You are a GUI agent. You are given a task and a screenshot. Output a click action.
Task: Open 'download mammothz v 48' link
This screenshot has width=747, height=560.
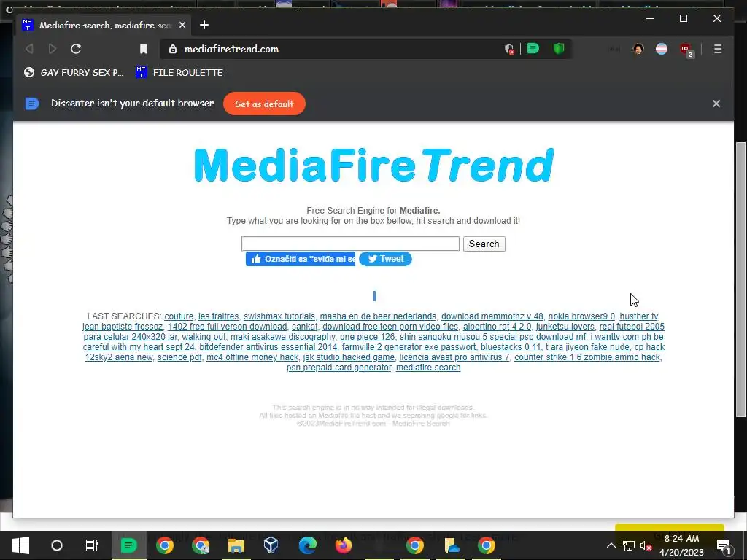(492, 316)
